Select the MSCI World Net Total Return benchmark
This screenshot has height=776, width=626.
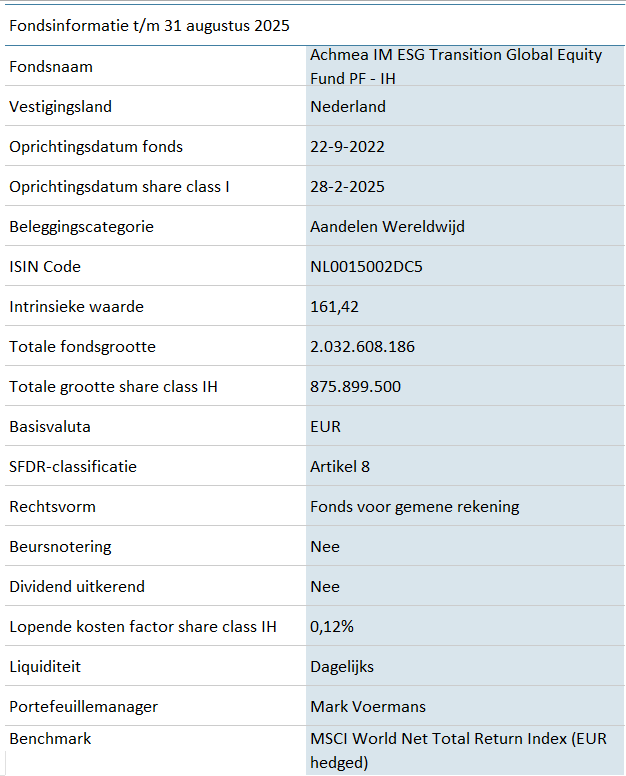click(x=457, y=750)
